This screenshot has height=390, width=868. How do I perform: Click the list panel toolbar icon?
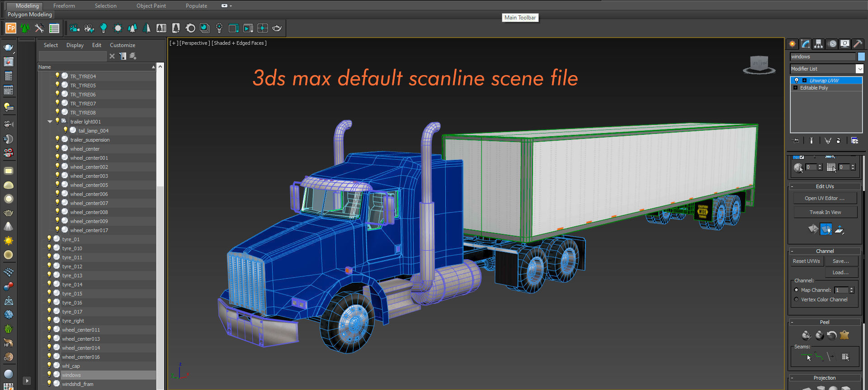coord(54,28)
